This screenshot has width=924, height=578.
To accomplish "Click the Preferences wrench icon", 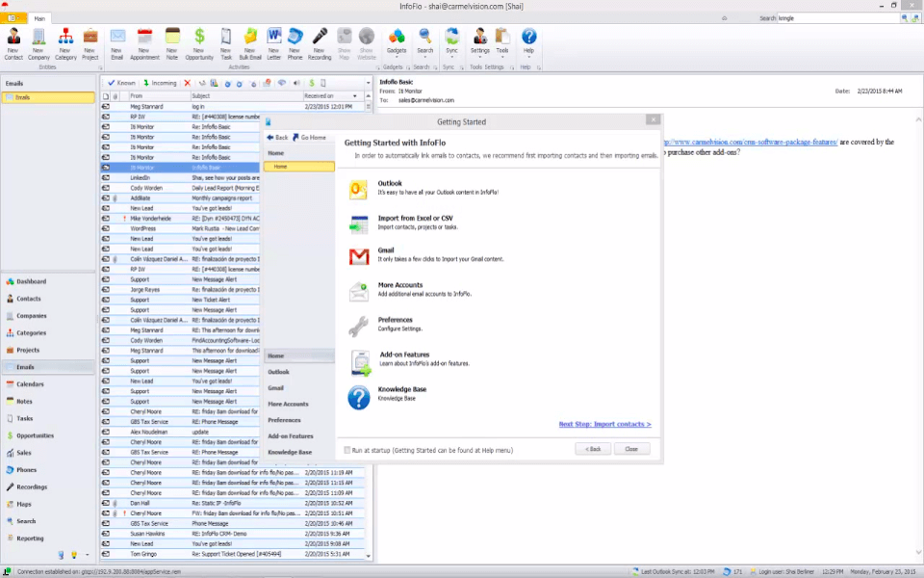I will tap(358, 326).
